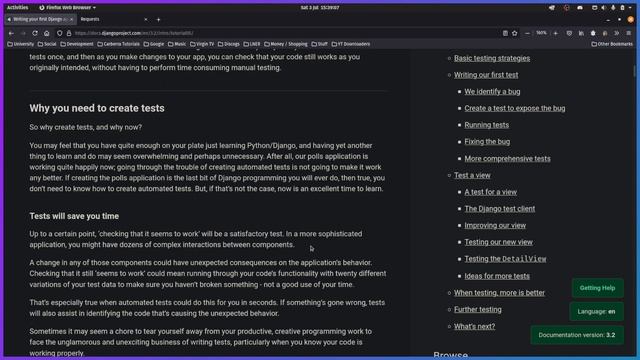This screenshot has height=360, width=640.
Task: Open the Documentation version: 3.2 selector
Action: 577,335
